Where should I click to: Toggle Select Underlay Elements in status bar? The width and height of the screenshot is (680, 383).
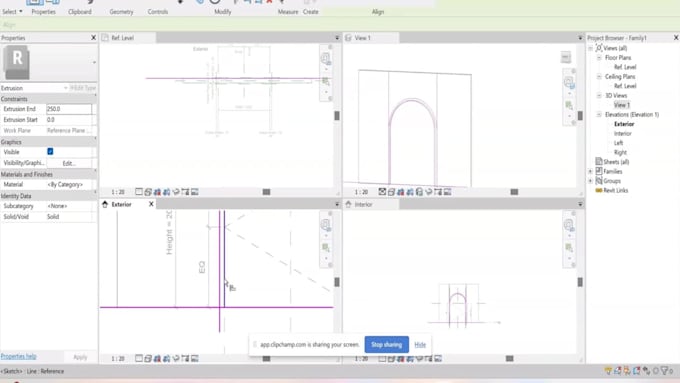coord(618,371)
